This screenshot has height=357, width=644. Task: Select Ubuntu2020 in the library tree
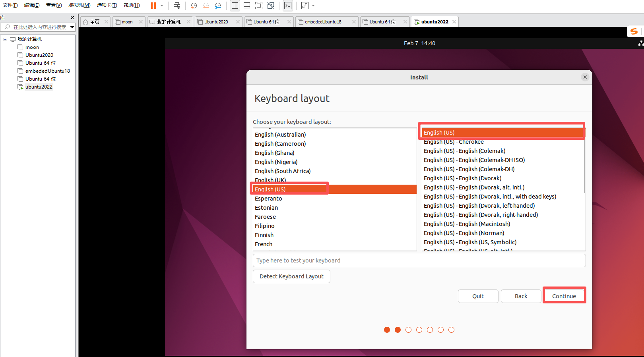tap(39, 55)
